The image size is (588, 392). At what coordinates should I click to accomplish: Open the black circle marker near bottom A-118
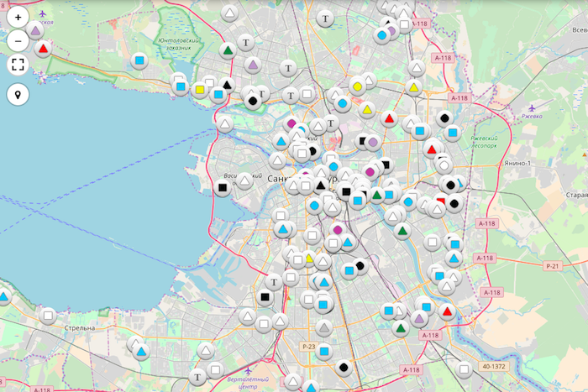click(x=344, y=367)
